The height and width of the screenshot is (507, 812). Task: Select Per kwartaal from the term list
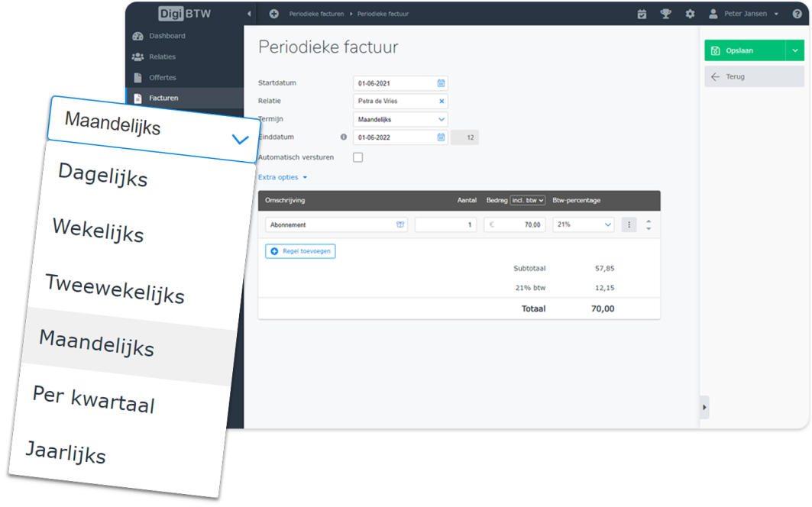[93, 399]
